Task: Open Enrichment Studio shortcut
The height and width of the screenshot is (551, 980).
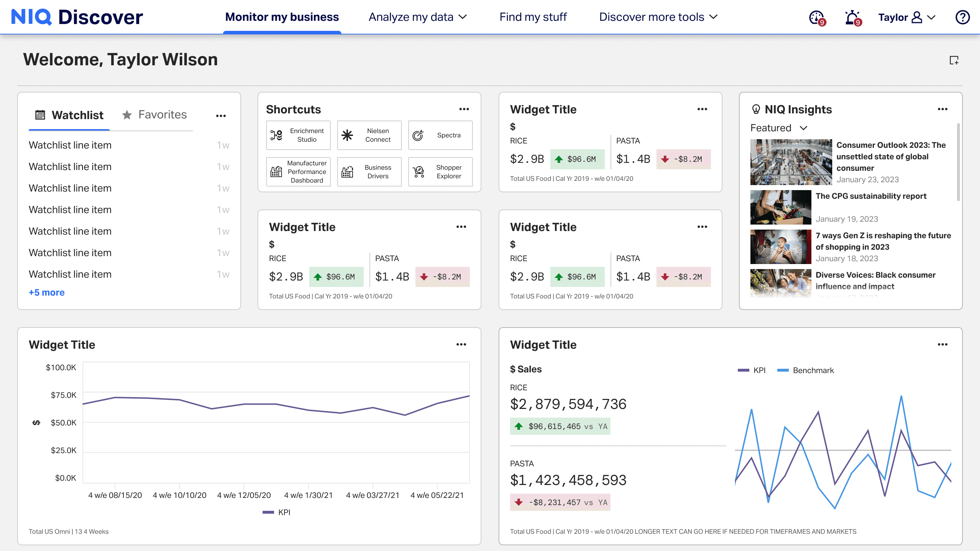Action: point(298,135)
